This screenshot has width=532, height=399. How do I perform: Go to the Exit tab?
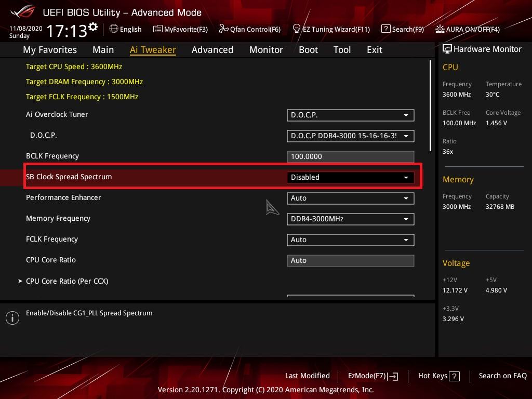point(375,50)
